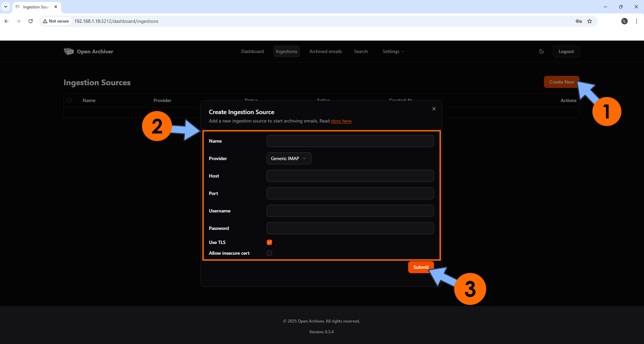Switch to Archived emails page
644x344 pixels.
point(325,51)
